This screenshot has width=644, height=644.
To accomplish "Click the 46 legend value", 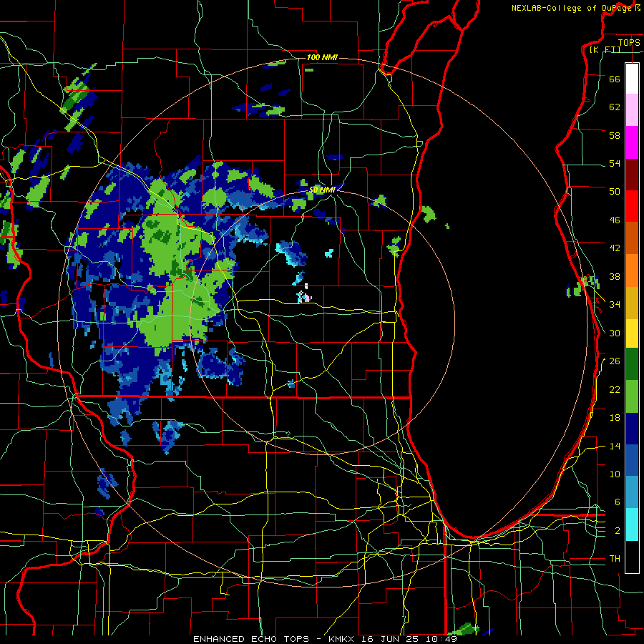I will 615,220.
